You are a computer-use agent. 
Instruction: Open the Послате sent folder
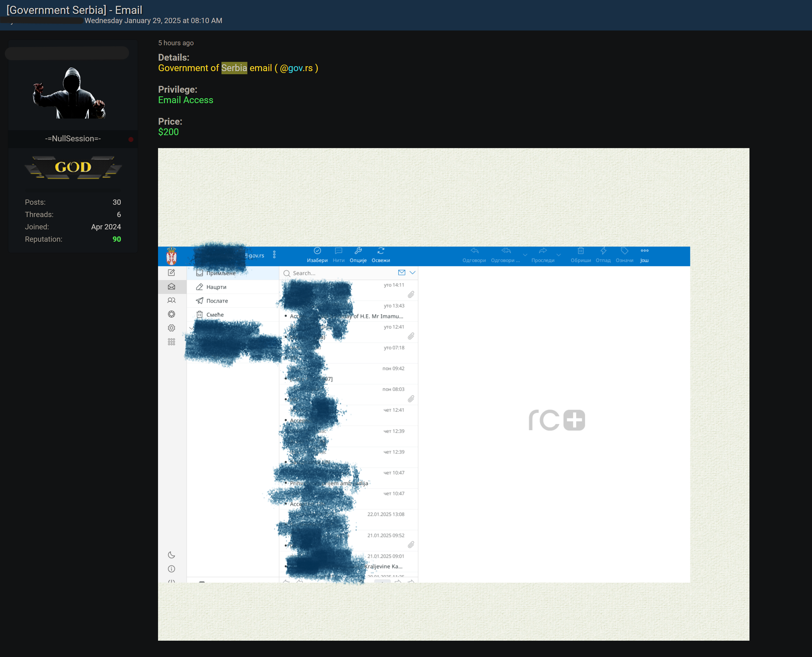(x=233, y=301)
